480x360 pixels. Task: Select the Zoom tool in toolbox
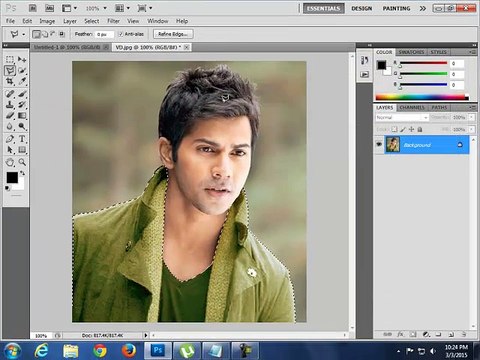[x=22, y=162]
